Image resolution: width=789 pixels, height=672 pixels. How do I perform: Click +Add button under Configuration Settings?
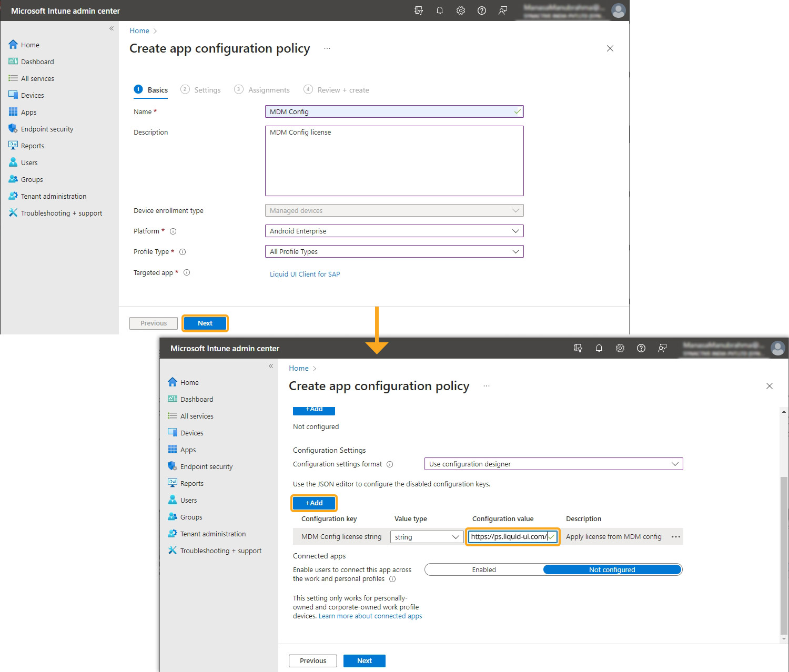click(314, 503)
